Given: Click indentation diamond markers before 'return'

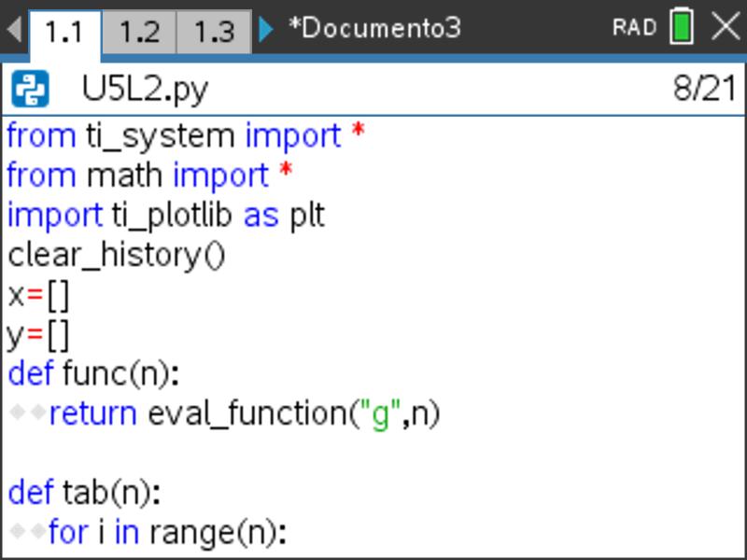Looking at the screenshot, I should 27,413.
